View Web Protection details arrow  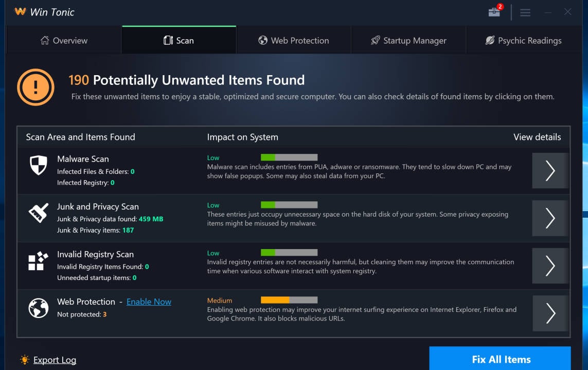550,313
